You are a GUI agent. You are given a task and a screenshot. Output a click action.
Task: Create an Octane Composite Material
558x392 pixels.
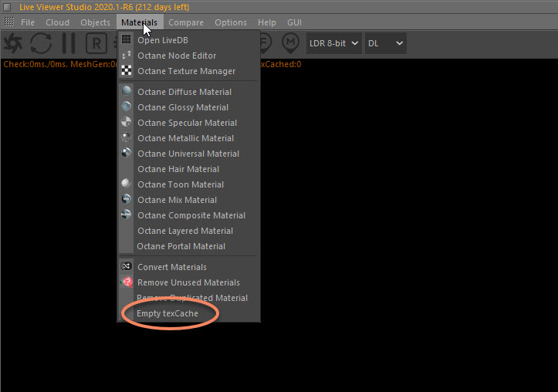[x=188, y=215]
